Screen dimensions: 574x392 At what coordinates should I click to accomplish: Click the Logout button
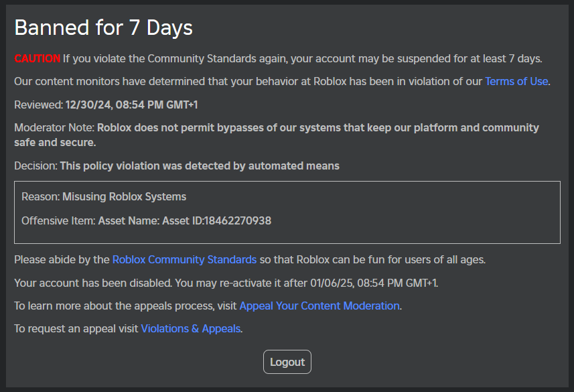[287, 361]
